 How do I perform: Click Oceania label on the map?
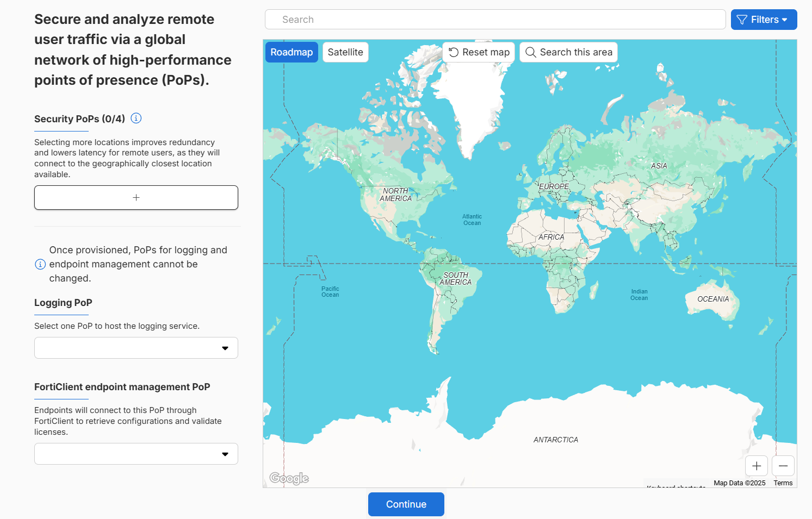(713, 299)
